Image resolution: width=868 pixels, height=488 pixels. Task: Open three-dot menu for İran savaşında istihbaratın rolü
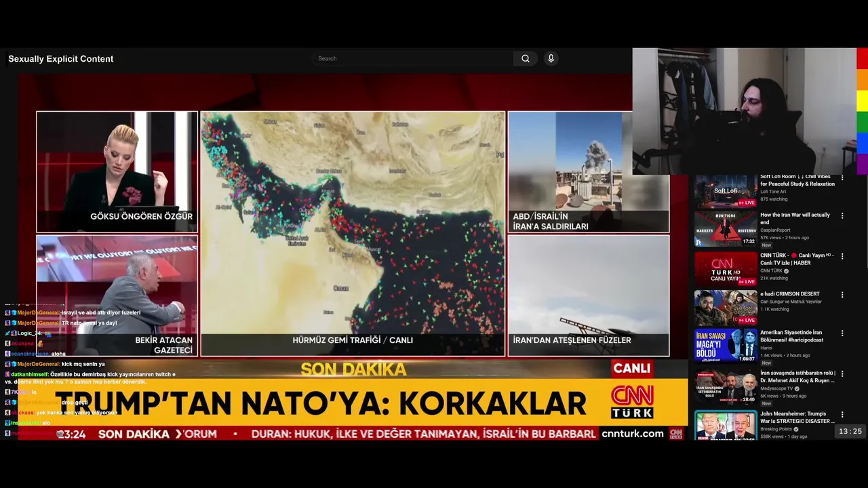point(842,373)
